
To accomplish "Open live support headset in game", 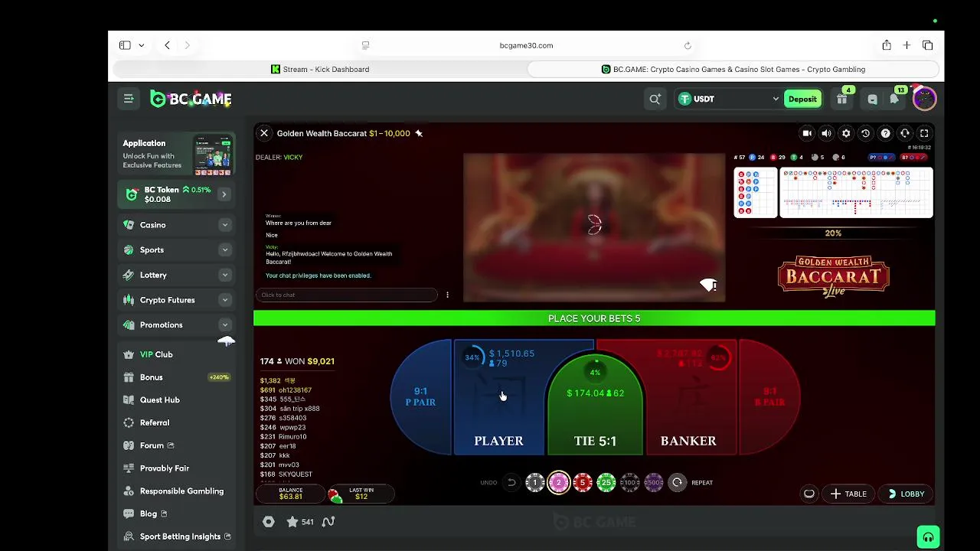I will pos(905,133).
